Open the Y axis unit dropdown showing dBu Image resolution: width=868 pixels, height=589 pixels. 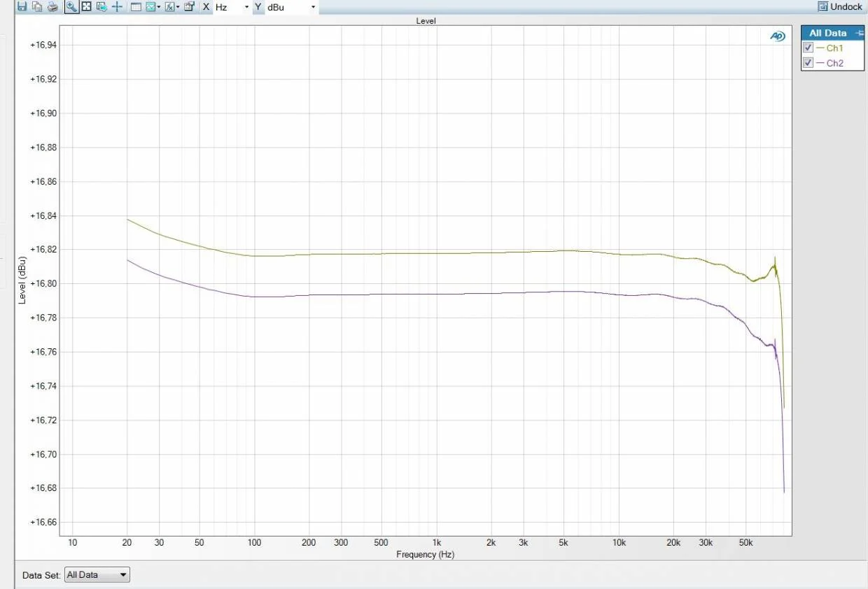(x=291, y=7)
